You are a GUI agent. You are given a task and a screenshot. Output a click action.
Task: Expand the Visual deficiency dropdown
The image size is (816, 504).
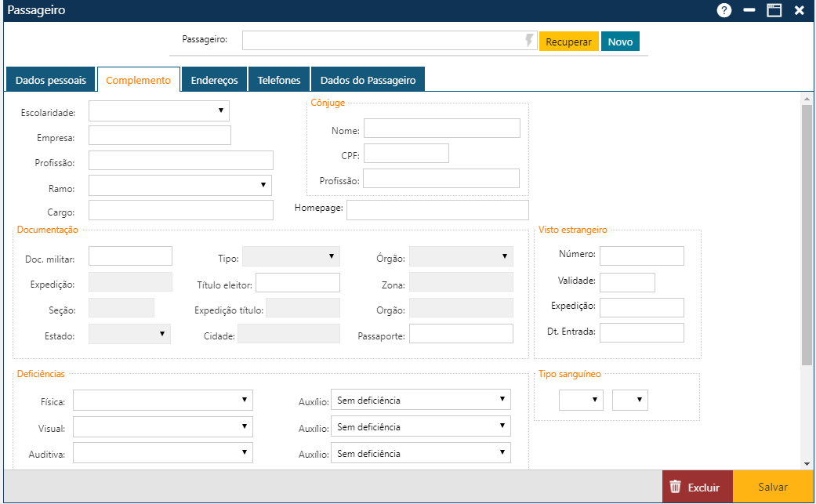[163, 426]
